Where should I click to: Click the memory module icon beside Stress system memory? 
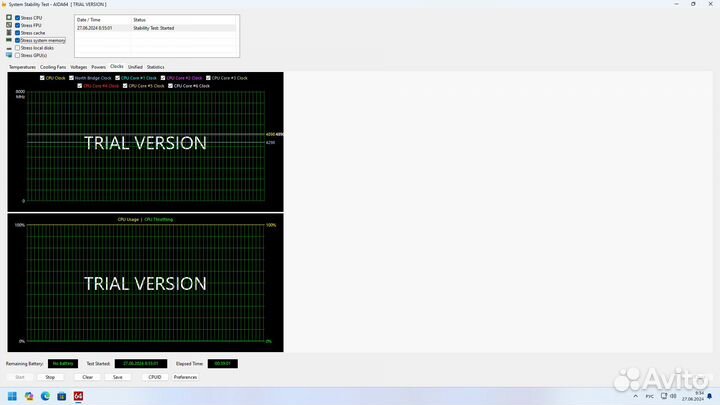[x=9, y=40]
